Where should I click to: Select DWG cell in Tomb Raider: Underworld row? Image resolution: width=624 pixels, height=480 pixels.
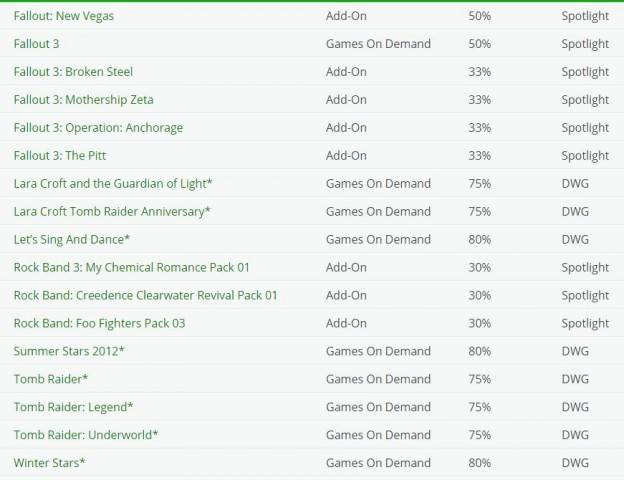575,435
